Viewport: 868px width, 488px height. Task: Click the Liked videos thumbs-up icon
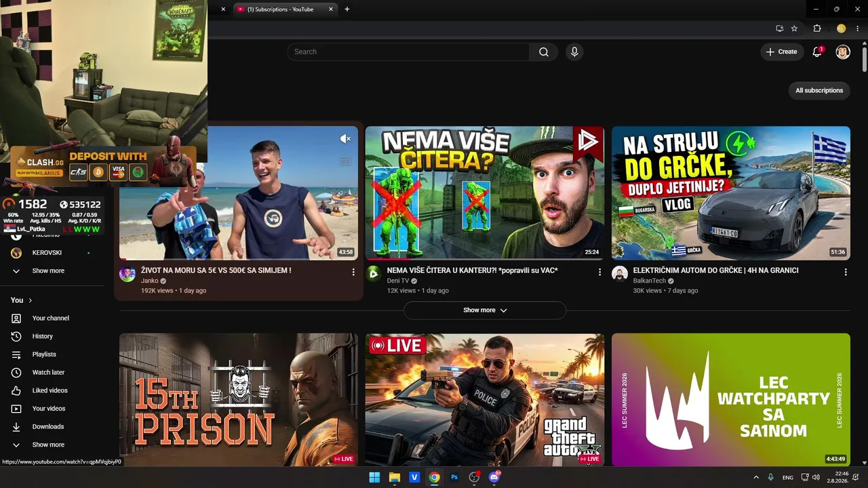(16, 390)
